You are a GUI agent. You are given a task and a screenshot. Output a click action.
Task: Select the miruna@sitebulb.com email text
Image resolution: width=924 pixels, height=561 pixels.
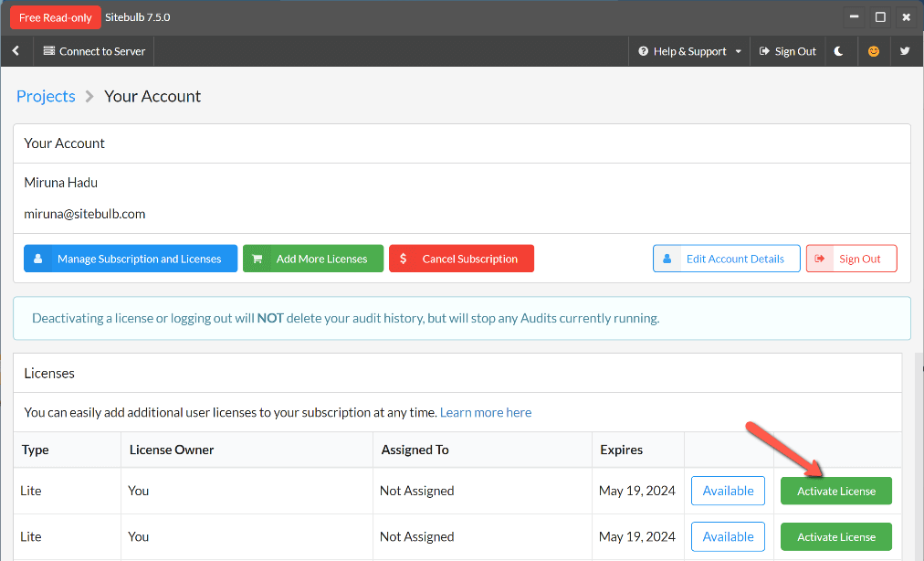click(84, 214)
